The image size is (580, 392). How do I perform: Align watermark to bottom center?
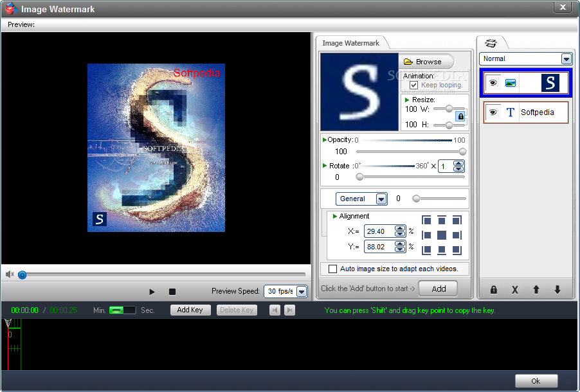point(442,250)
